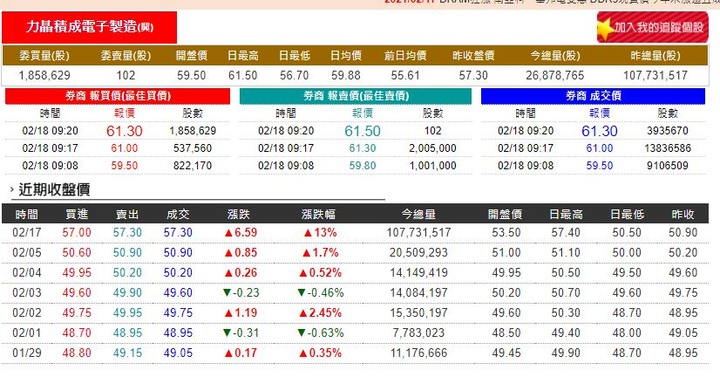Viewport: 720px width, 377px height.
Task: Select the 券商 報賣價(最佳賣價) header
Action: click(x=355, y=96)
